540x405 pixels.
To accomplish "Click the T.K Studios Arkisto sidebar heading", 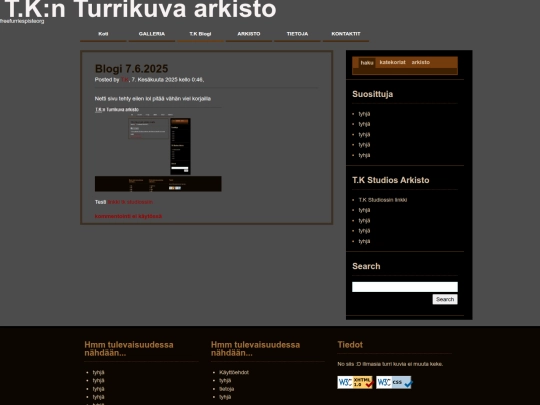I will (x=391, y=180).
